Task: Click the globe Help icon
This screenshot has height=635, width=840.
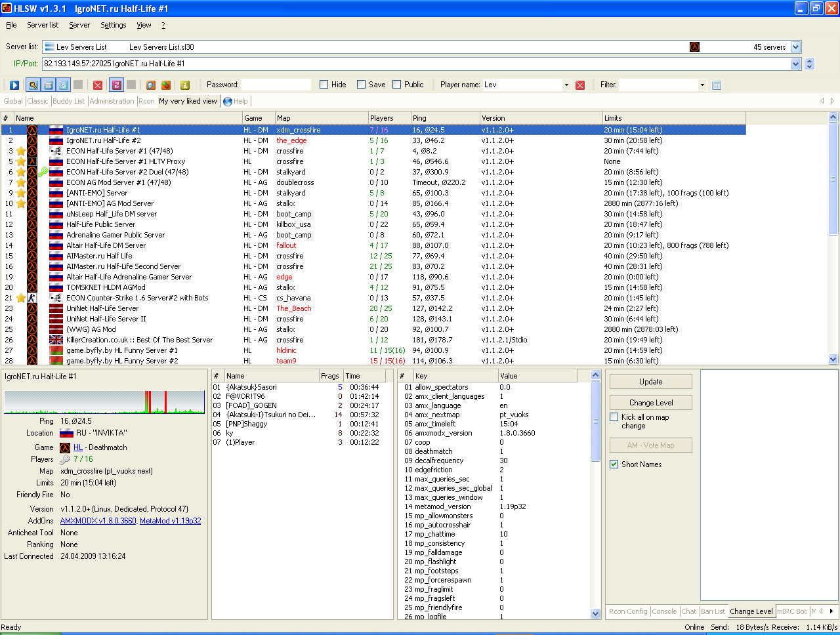Action: pos(228,102)
